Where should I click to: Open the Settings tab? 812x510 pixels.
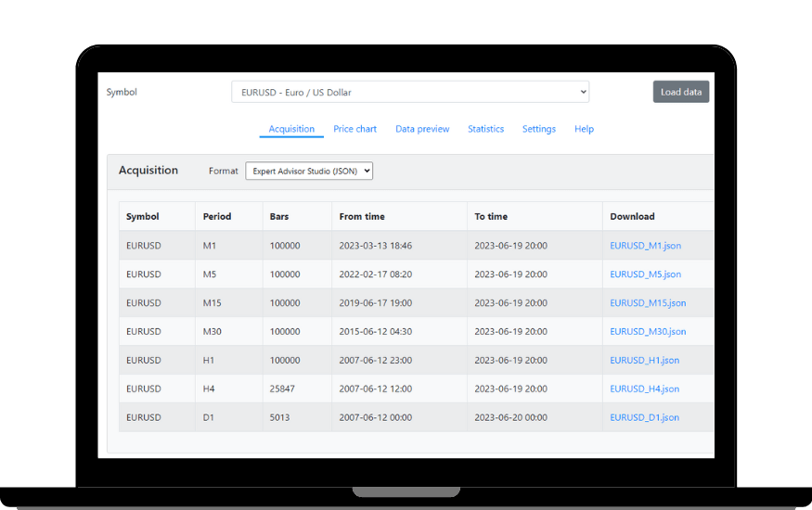point(538,129)
